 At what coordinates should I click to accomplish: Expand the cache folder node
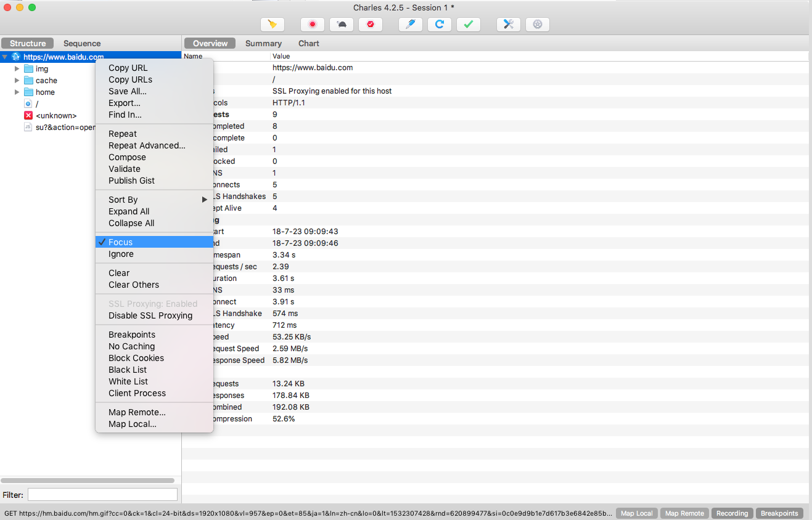[x=17, y=81]
